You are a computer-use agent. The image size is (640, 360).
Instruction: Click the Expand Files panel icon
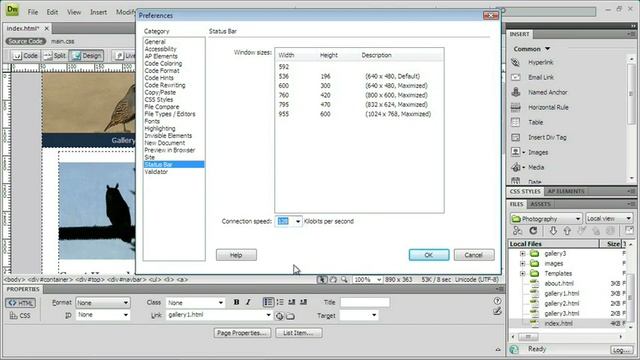[629, 231]
